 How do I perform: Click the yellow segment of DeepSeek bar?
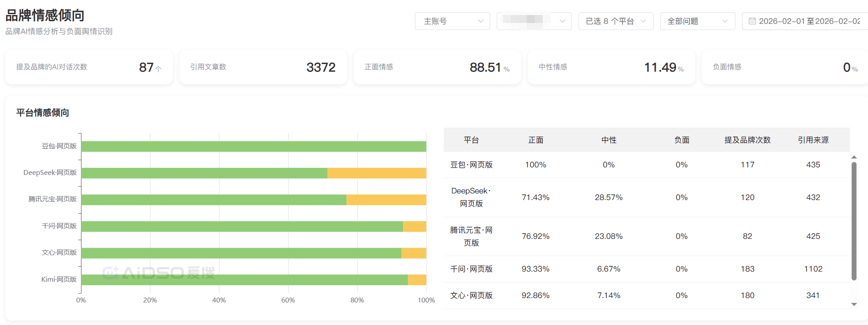377,173
